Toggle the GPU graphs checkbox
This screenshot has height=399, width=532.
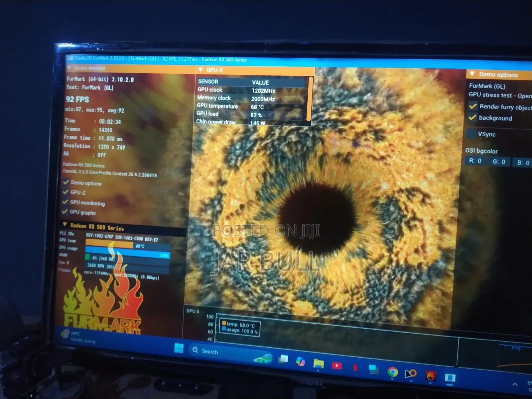(x=65, y=211)
